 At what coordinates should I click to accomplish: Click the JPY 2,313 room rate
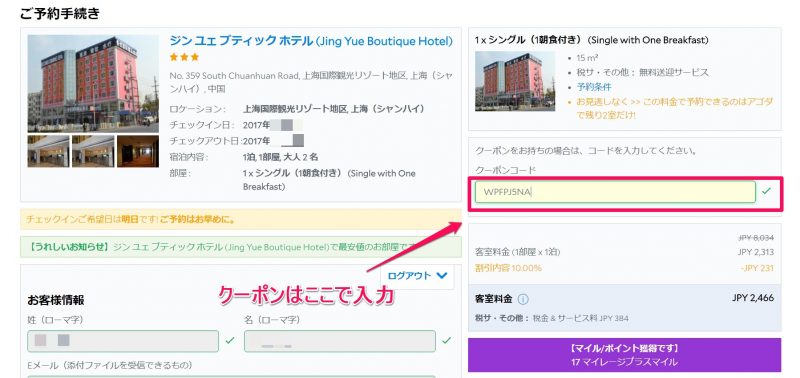pyautogui.click(x=756, y=252)
